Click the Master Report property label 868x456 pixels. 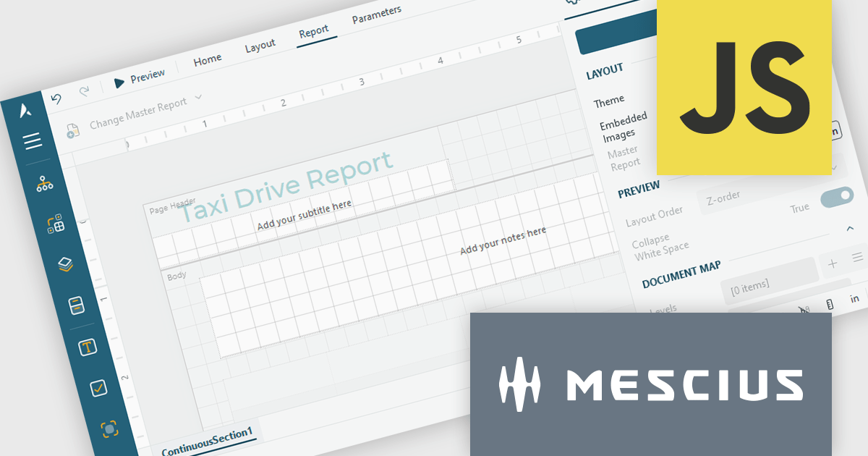[x=624, y=157]
